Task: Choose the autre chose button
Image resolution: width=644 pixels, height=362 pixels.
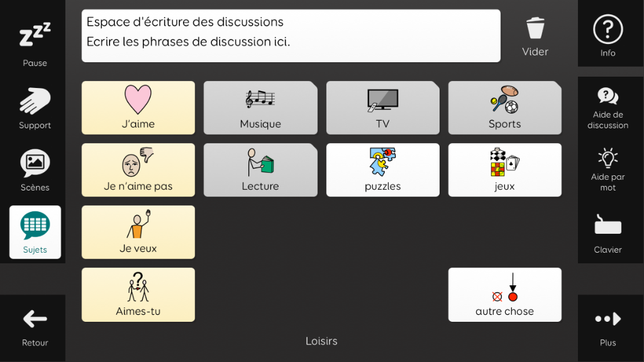Action: pos(505,295)
